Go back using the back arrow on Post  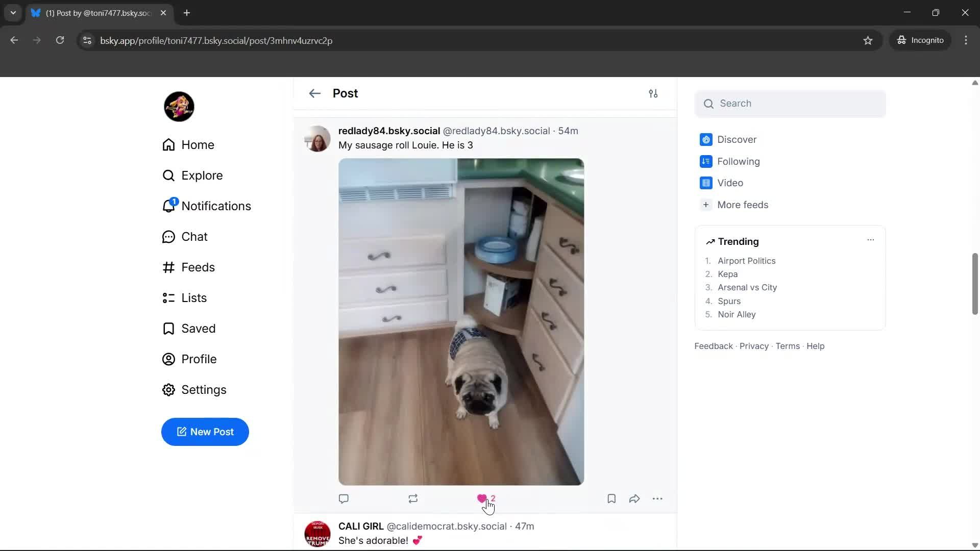314,93
